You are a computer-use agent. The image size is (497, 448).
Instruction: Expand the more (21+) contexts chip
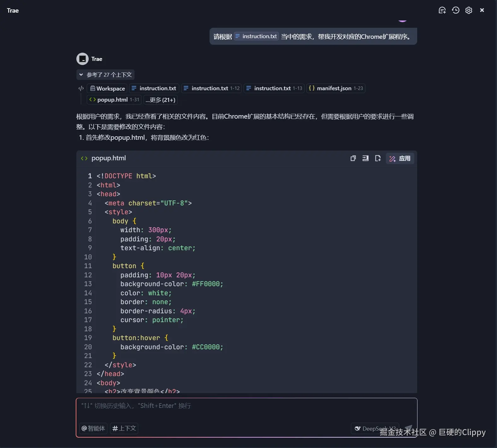161,100
